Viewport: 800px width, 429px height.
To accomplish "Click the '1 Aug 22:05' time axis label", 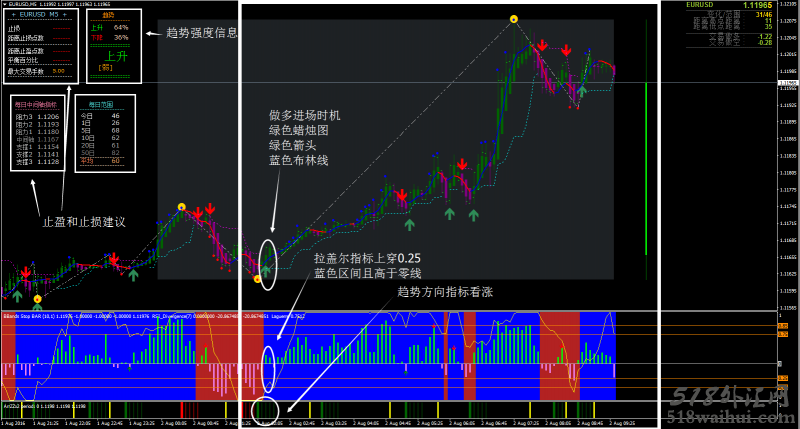I will (78, 423).
